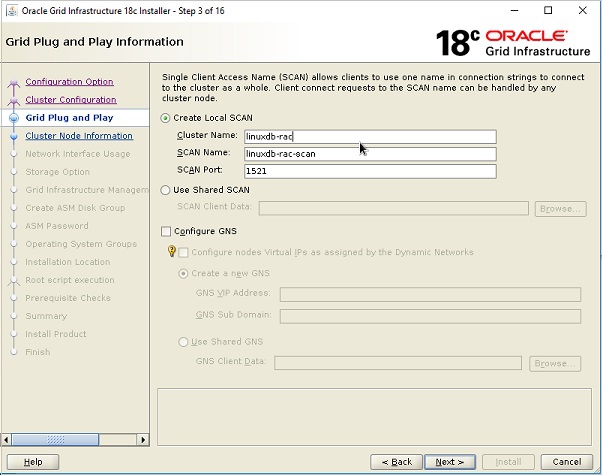Click the Create ASM Disk Group step
602x475 pixels.
75,208
